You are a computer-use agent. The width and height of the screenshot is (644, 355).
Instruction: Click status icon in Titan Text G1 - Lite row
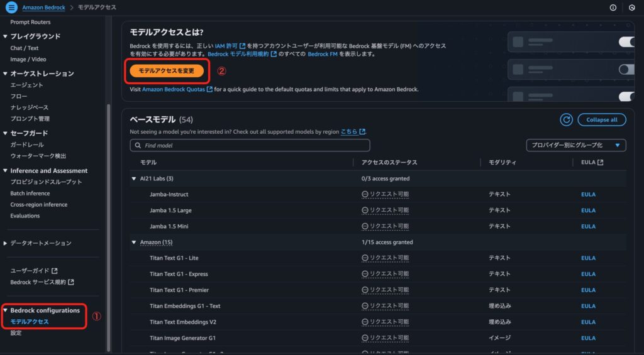click(x=365, y=258)
